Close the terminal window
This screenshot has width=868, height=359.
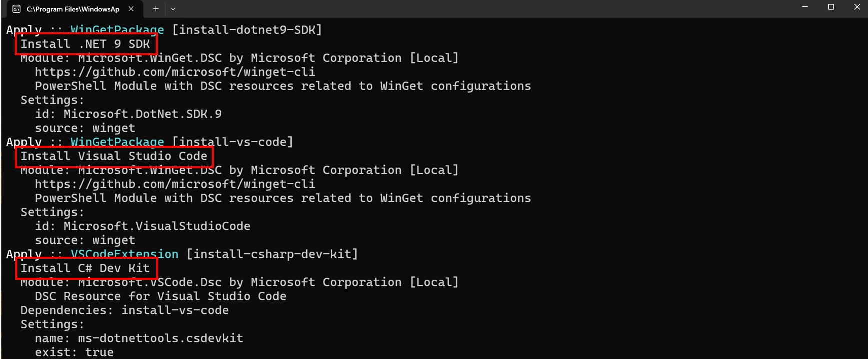[857, 7]
